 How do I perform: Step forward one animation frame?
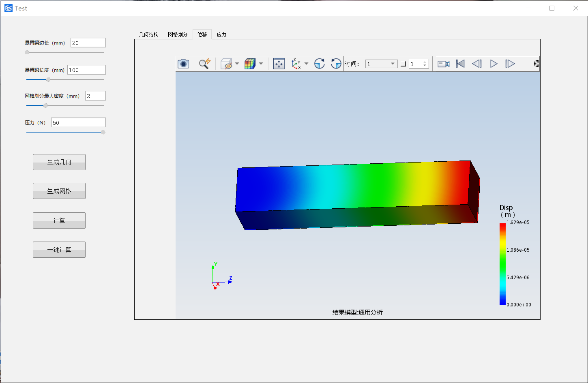(510, 64)
